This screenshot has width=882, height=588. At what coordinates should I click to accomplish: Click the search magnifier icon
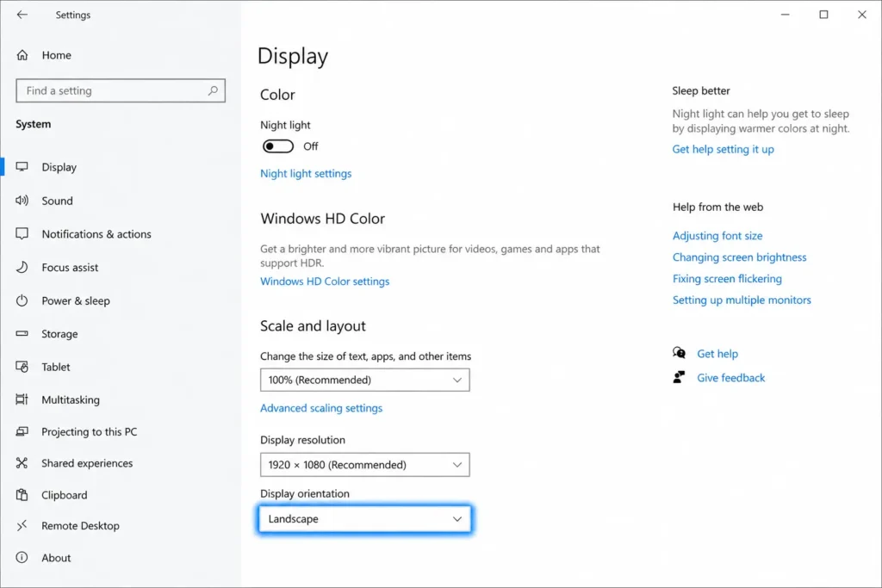coord(213,90)
